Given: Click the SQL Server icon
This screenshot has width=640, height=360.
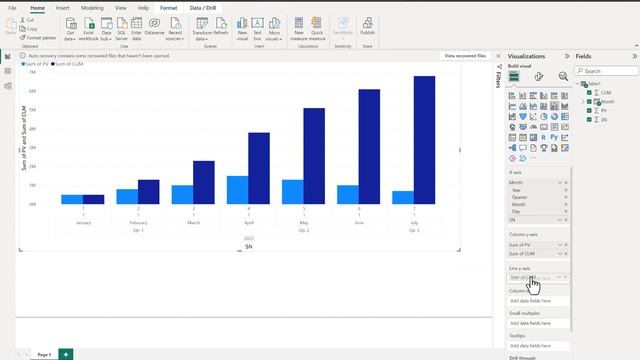Looking at the screenshot, I should point(121,29).
